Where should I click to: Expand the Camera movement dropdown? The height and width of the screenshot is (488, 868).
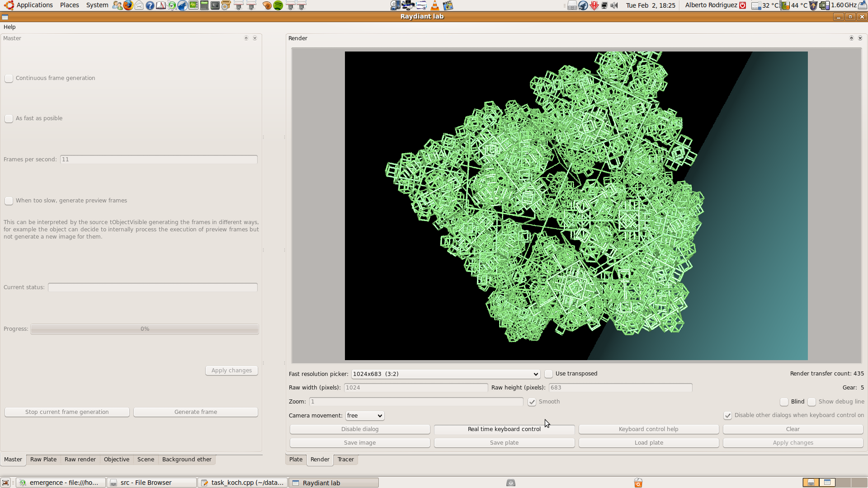(x=365, y=416)
